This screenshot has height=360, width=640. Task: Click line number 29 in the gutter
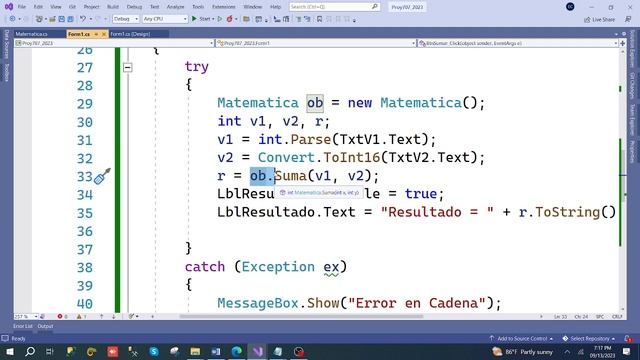coord(84,104)
